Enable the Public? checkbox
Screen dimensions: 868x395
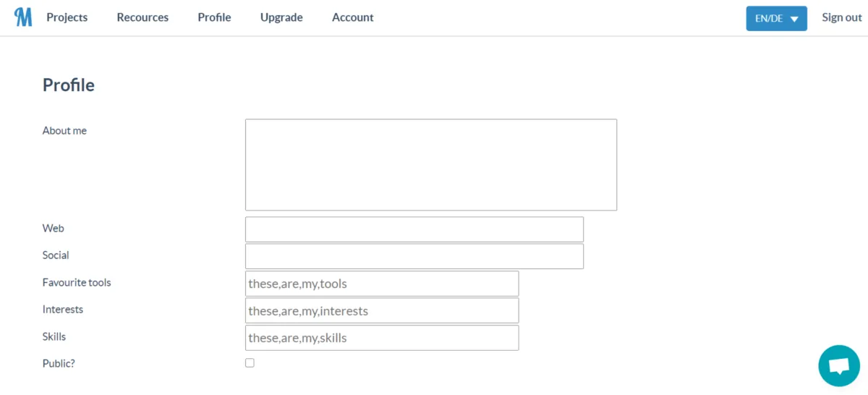pyautogui.click(x=250, y=363)
